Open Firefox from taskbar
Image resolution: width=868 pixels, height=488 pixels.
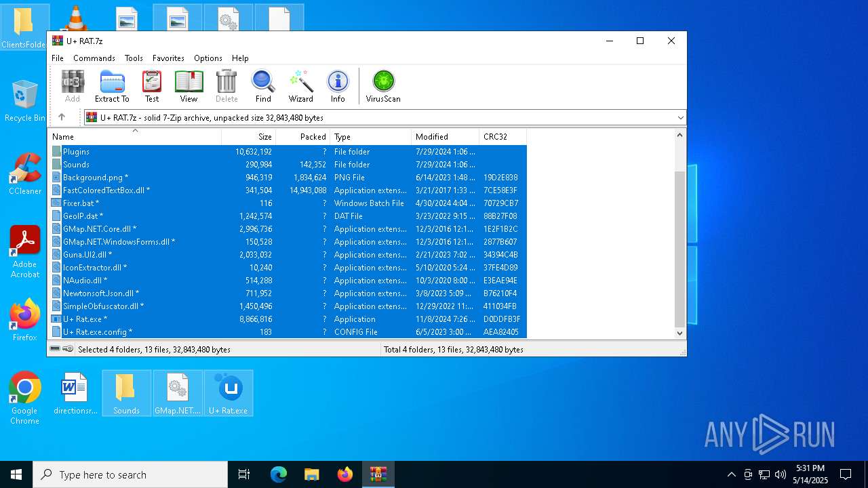[345, 474]
